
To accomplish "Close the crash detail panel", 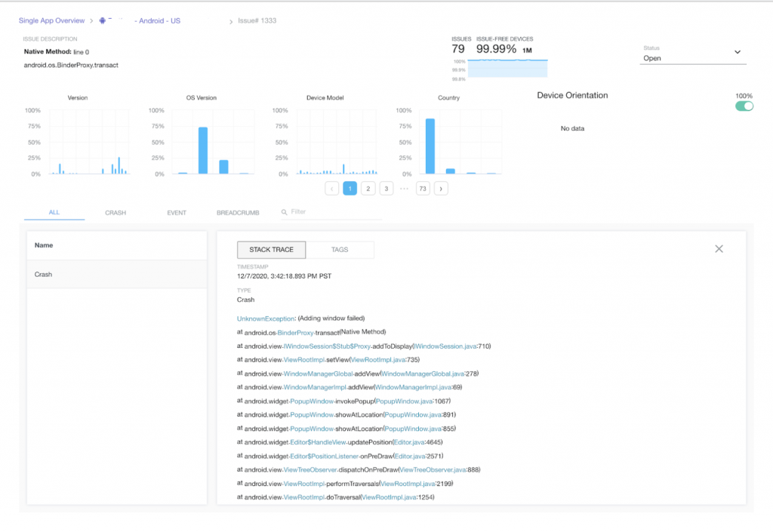I will (x=719, y=248).
